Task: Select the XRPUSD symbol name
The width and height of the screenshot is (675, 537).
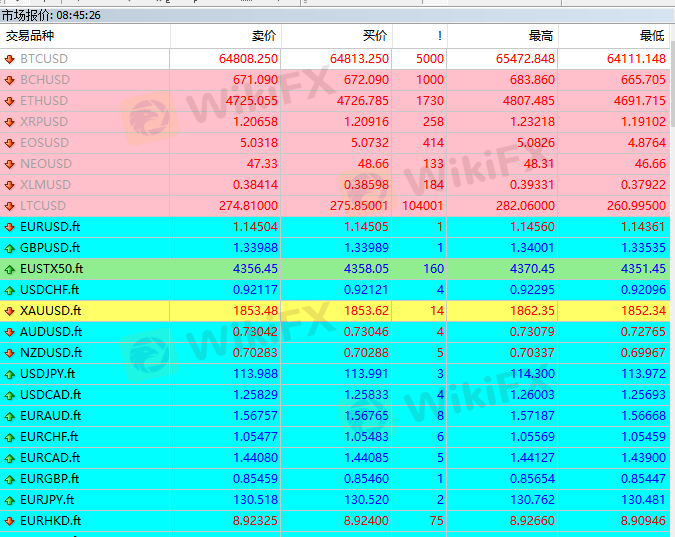Action: [44, 122]
